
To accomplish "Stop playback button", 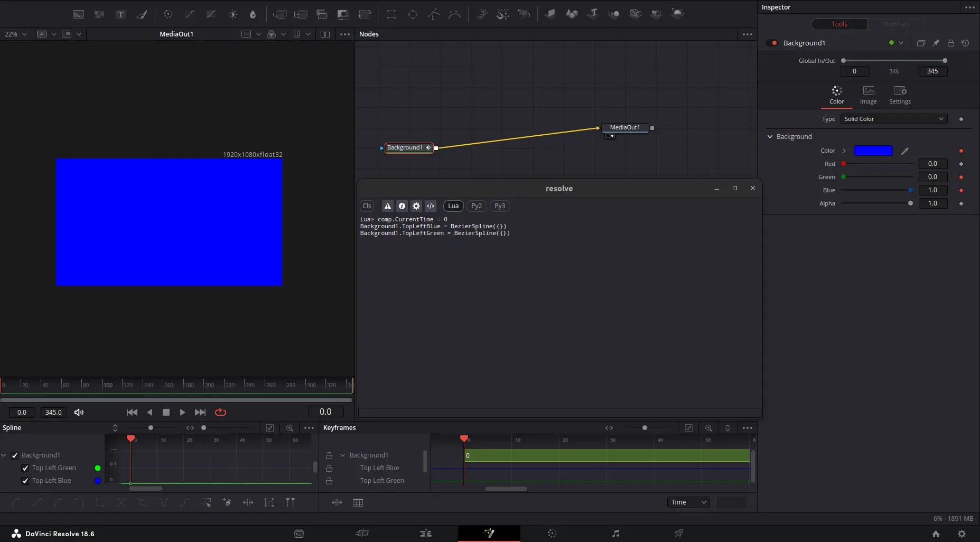I will [166, 413].
